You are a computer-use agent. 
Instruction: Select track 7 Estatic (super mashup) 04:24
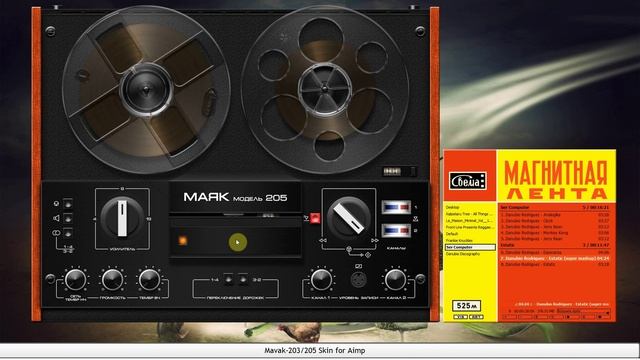[555, 258]
